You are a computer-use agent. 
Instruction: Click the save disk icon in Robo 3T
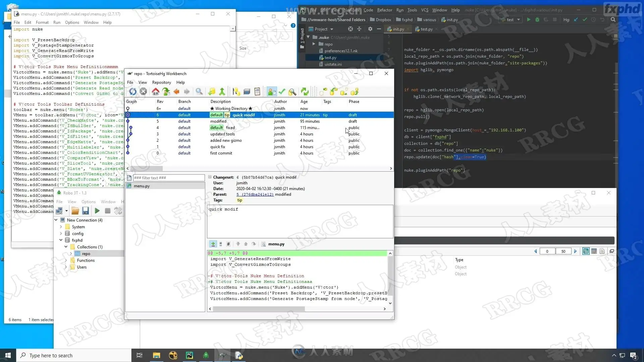click(x=86, y=211)
